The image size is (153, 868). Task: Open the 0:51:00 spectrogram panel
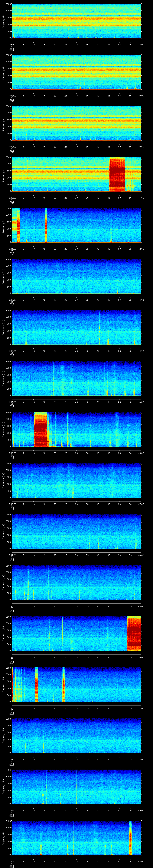pos(77,736)
